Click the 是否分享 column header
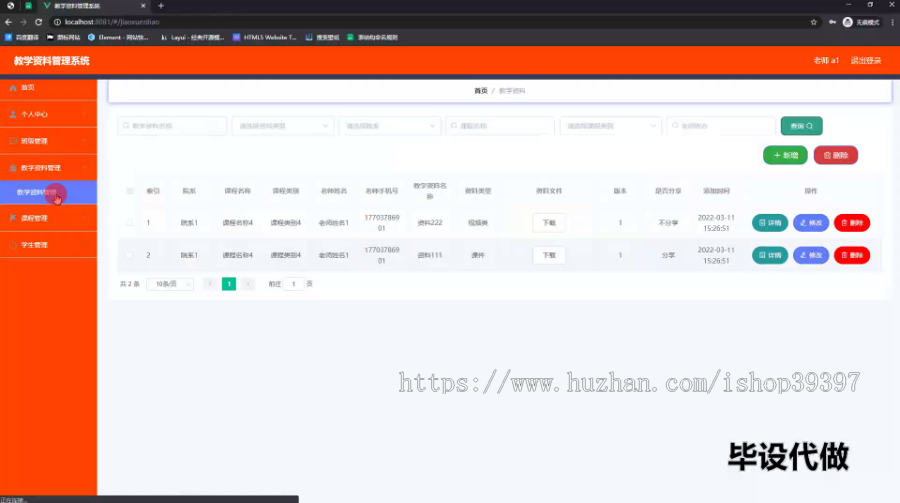The width and height of the screenshot is (900, 503). click(668, 191)
